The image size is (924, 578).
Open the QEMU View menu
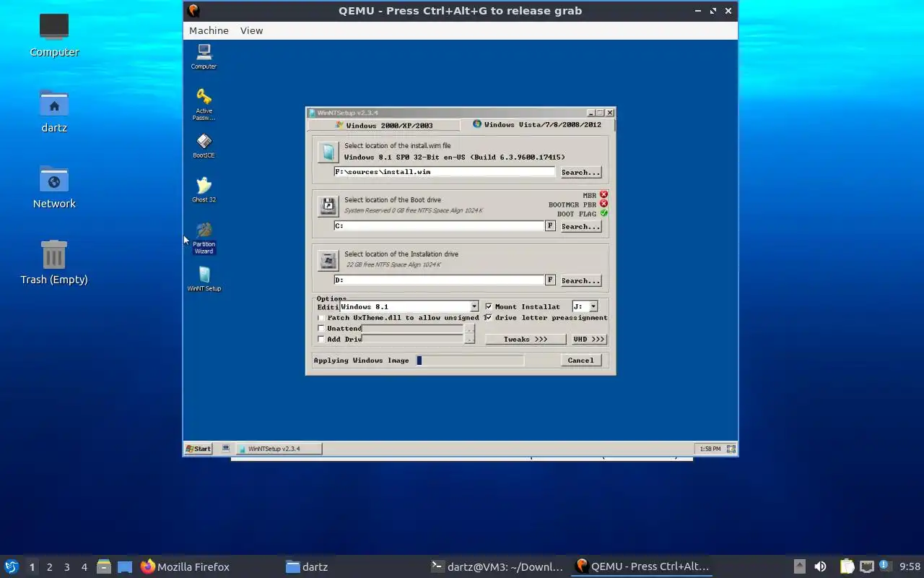click(251, 30)
